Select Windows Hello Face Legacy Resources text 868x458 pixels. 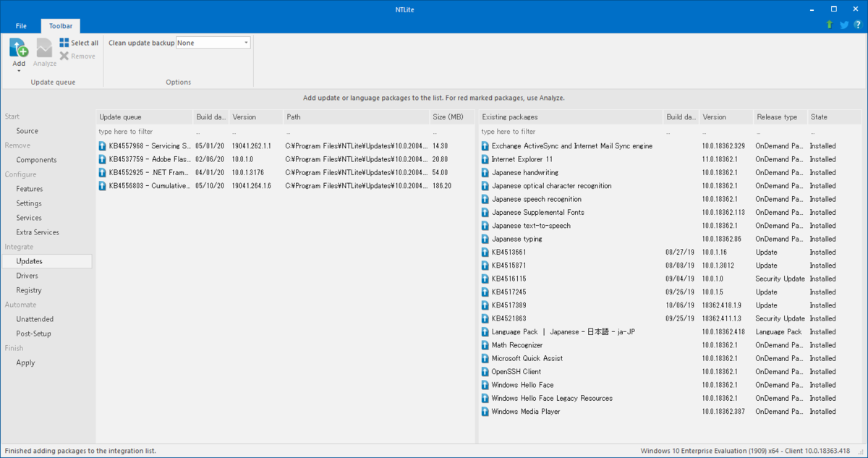point(552,398)
